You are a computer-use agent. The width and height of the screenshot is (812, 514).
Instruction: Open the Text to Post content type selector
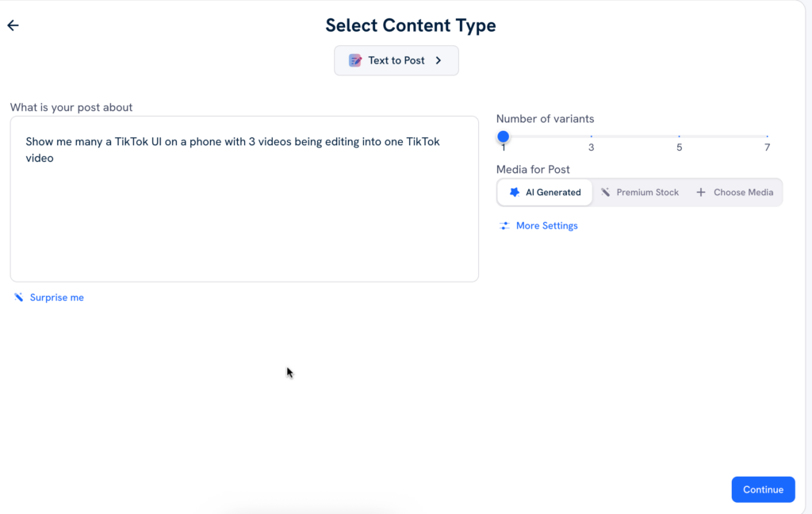tap(396, 60)
